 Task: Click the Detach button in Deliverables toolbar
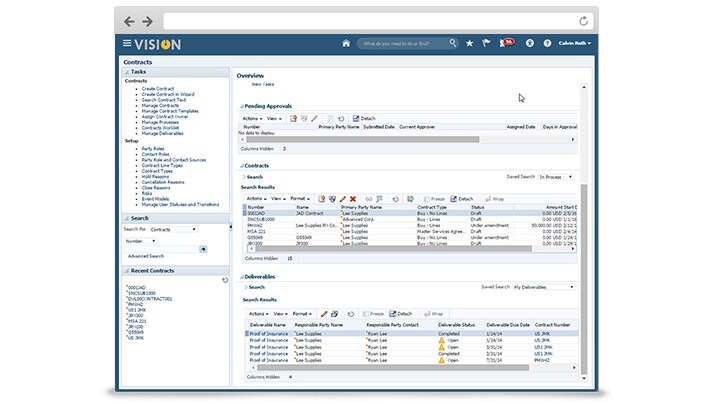[401, 314]
